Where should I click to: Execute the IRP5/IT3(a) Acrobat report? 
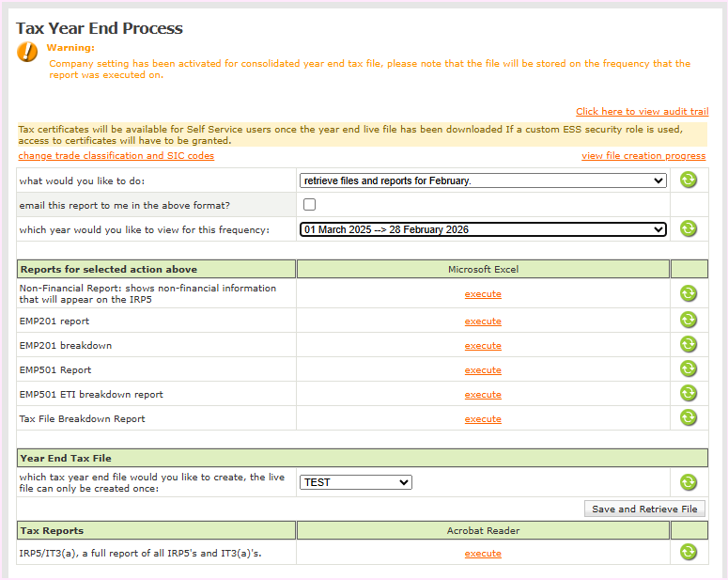483,554
